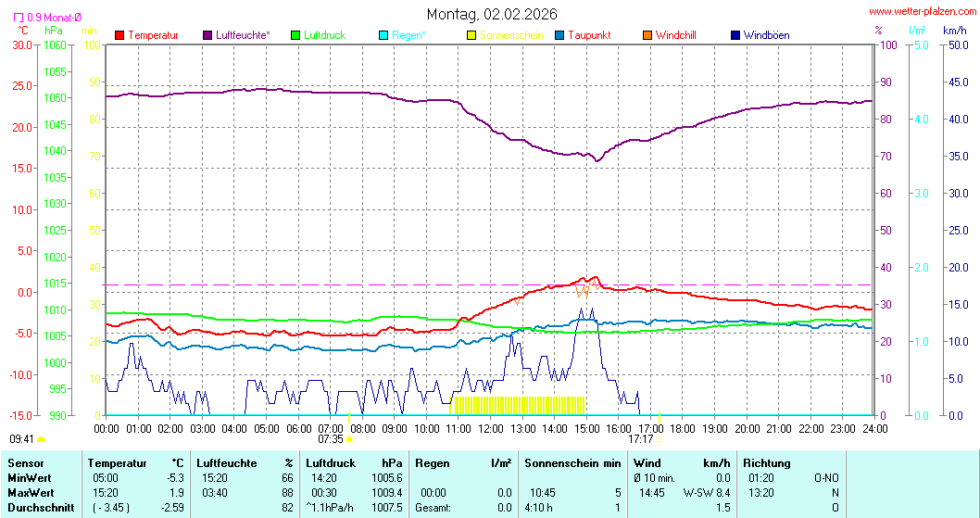This screenshot has height=518, width=980.
Task: Click the sunrise marker at 07:35
Action: point(348,438)
